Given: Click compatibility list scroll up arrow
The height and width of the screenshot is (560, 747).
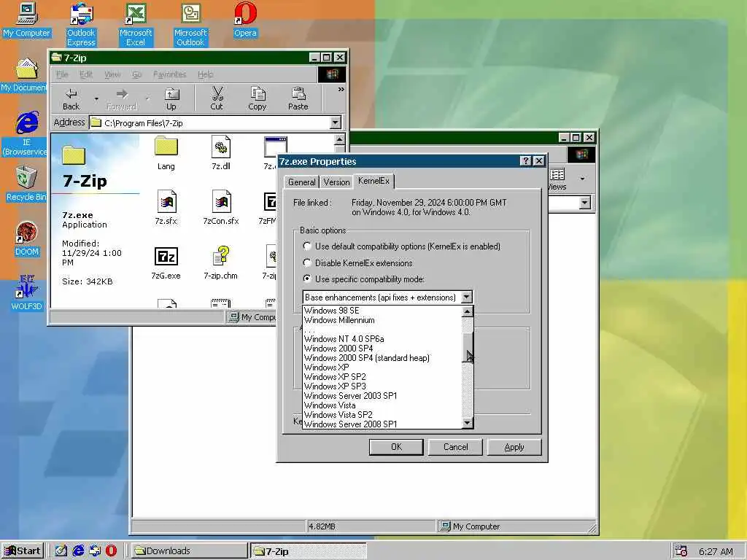Looking at the screenshot, I should 468,312.
